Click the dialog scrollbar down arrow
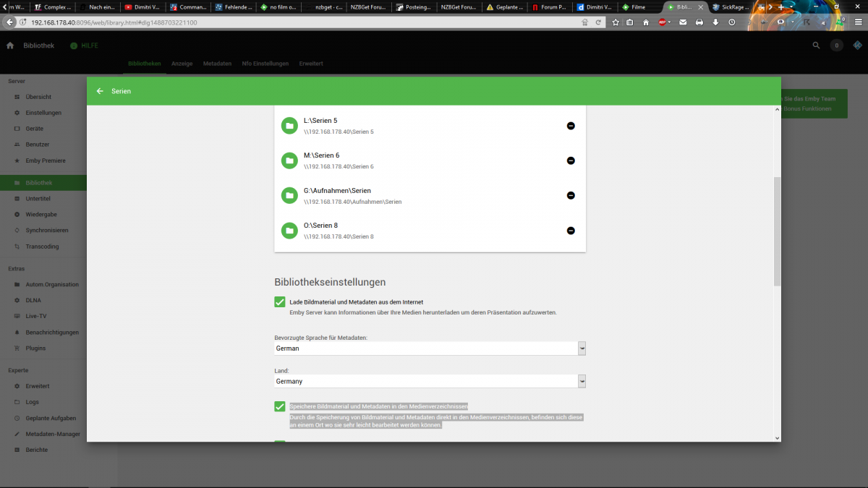Screen dimensions: 868x488 tap(778, 438)
